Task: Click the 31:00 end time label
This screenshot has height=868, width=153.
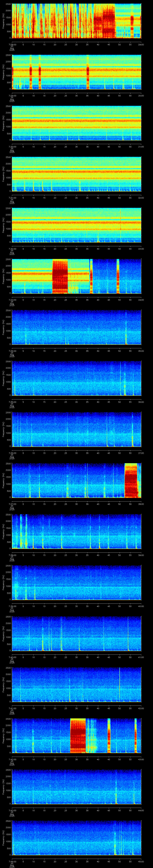Action: (x=141, y=147)
